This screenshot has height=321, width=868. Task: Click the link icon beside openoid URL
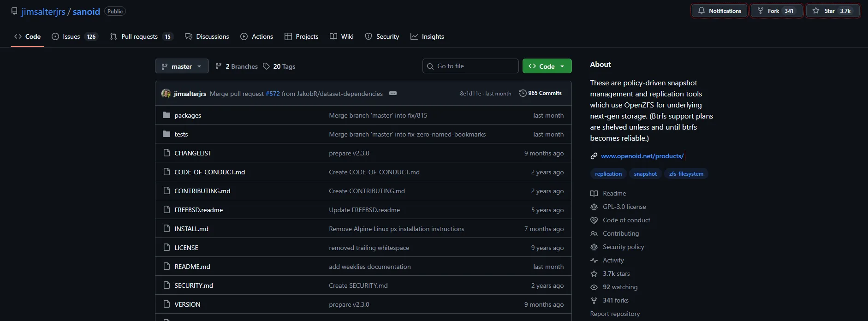coord(594,156)
